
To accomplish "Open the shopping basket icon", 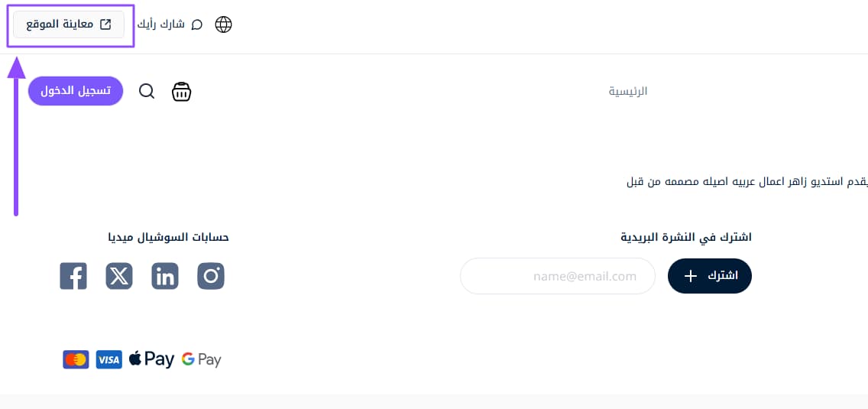I will 182,92.
